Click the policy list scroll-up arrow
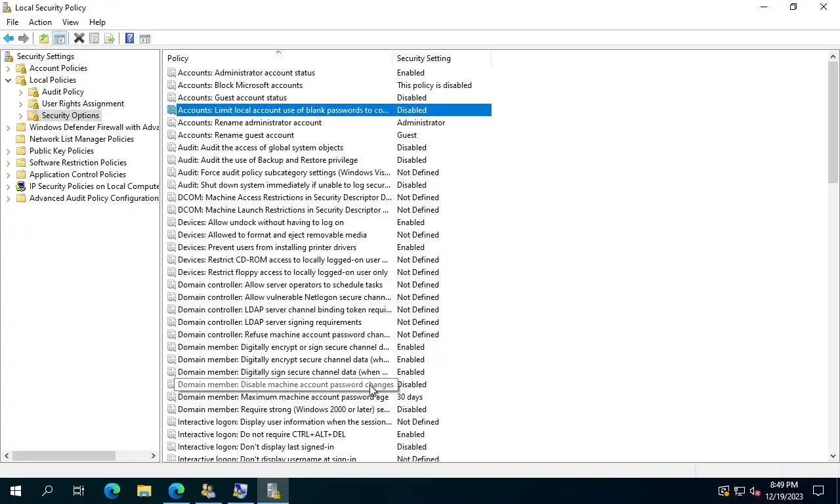This screenshot has height=504, width=840. click(833, 57)
